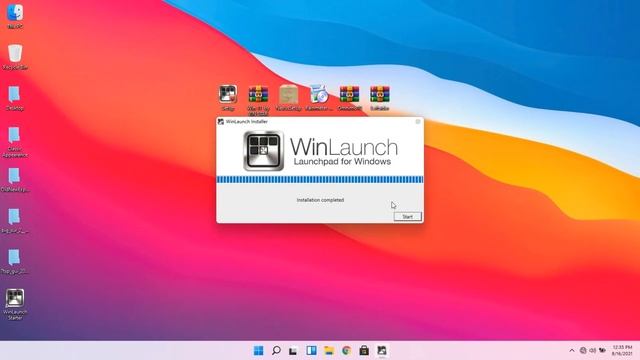Select the installer disc icon on desktop
This screenshot has width=640, height=360.
pos(318,98)
